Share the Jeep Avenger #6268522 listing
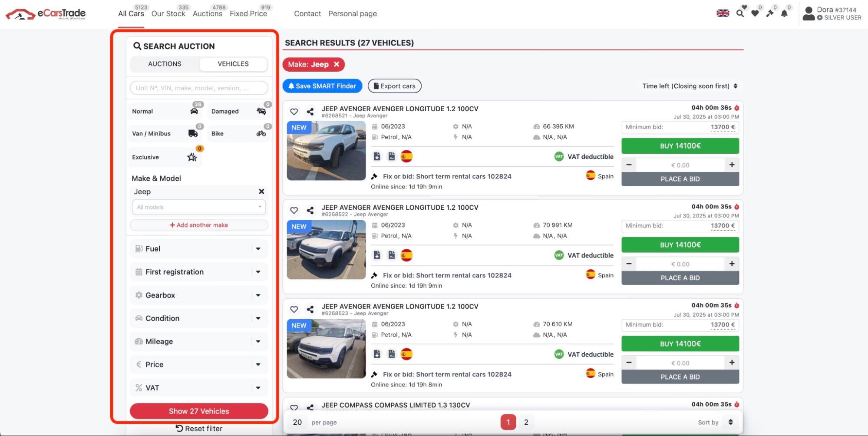This screenshot has width=868, height=436. tap(310, 210)
